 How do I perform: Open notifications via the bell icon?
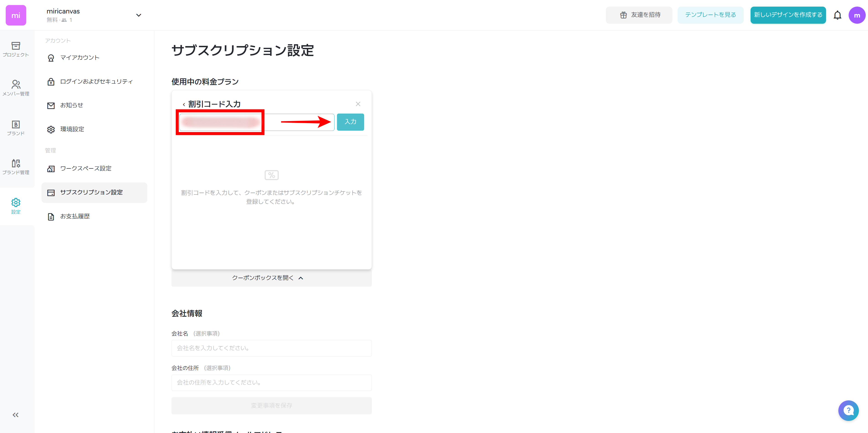tap(838, 15)
